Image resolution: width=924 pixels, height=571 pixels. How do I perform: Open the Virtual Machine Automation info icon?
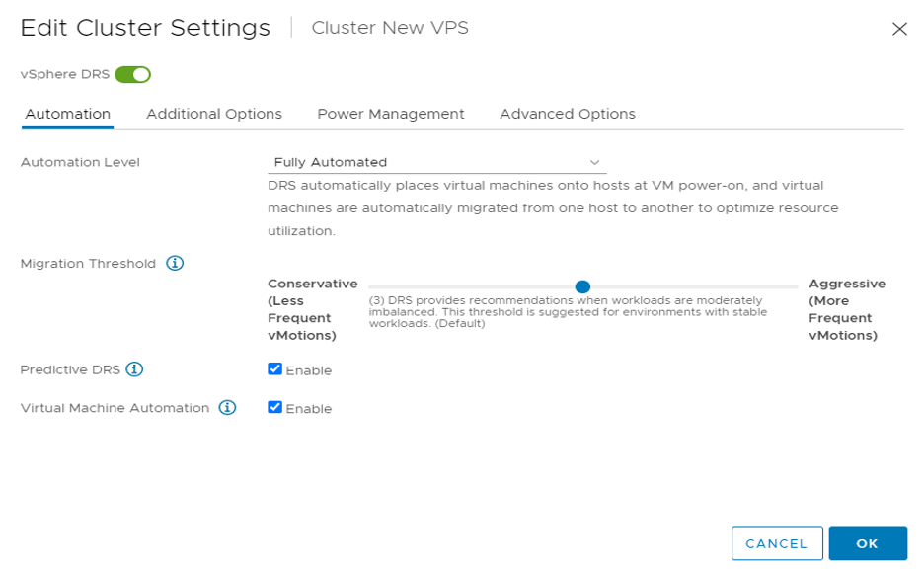point(227,407)
